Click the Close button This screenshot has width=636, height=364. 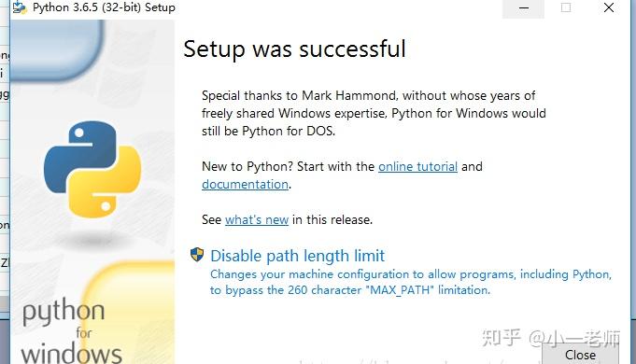[x=580, y=355]
